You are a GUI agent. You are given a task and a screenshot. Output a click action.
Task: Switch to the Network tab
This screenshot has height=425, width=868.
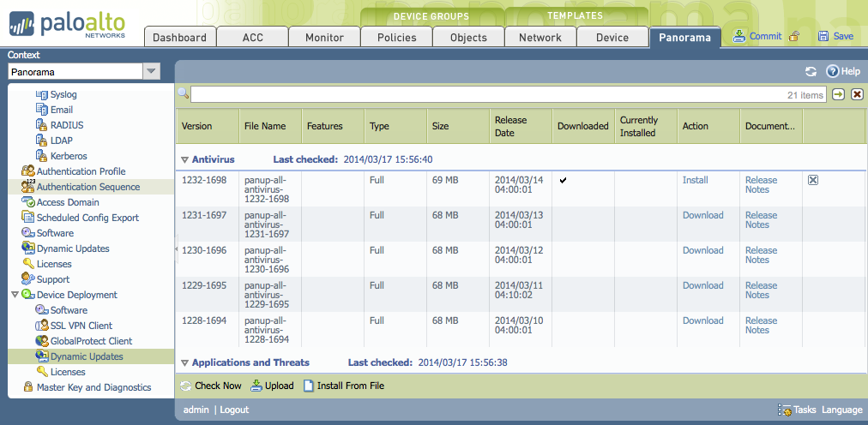(x=540, y=37)
